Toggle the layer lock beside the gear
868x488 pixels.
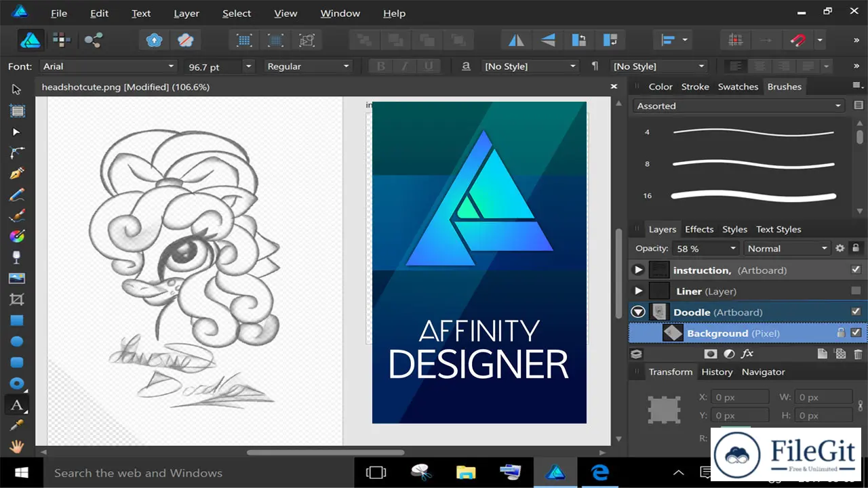[x=856, y=249]
